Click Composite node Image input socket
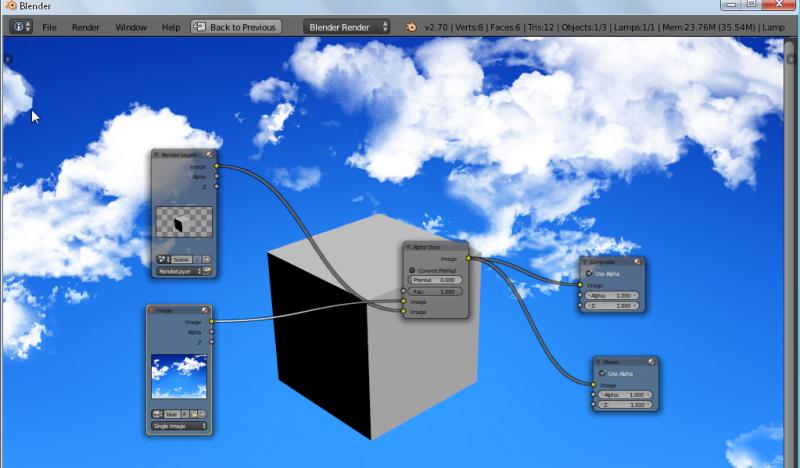The image size is (800, 468). pyautogui.click(x=580, y=285)
